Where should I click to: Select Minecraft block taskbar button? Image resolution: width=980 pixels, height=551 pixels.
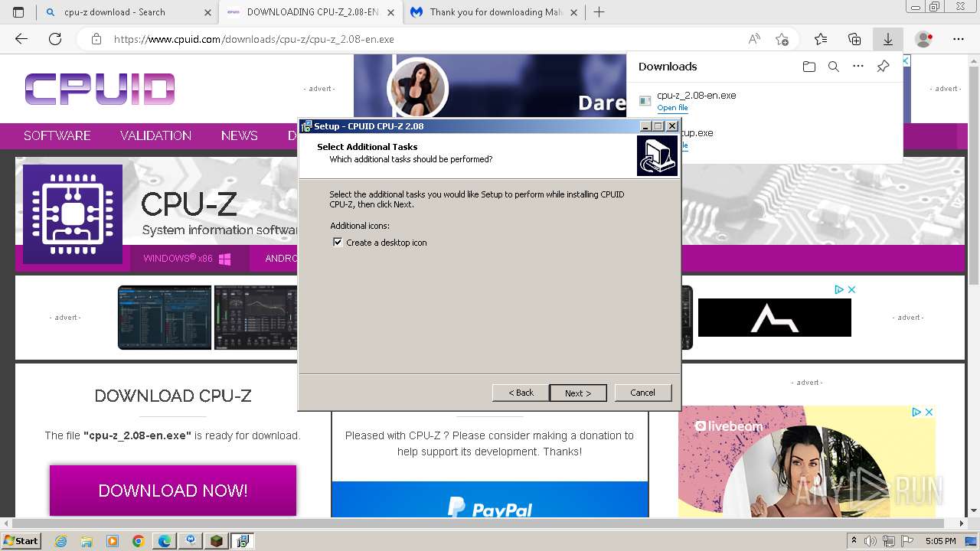tap(217, 541)
